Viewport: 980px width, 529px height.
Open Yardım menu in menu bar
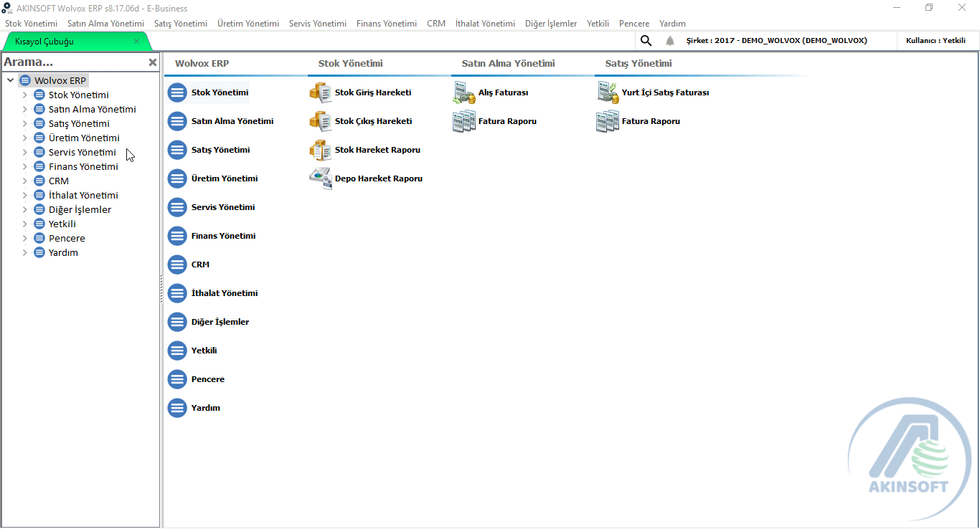click(672, 24)
